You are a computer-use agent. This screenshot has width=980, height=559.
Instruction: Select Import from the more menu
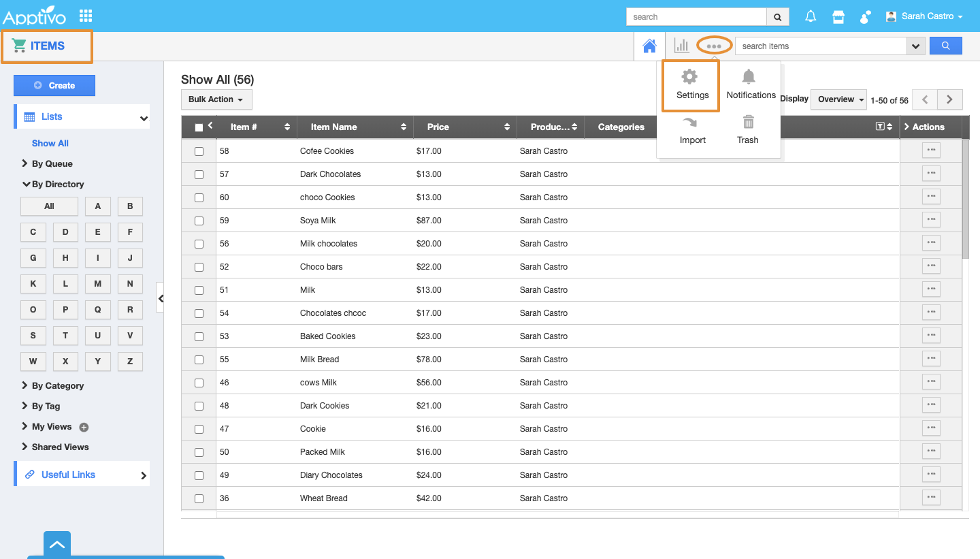692,129
